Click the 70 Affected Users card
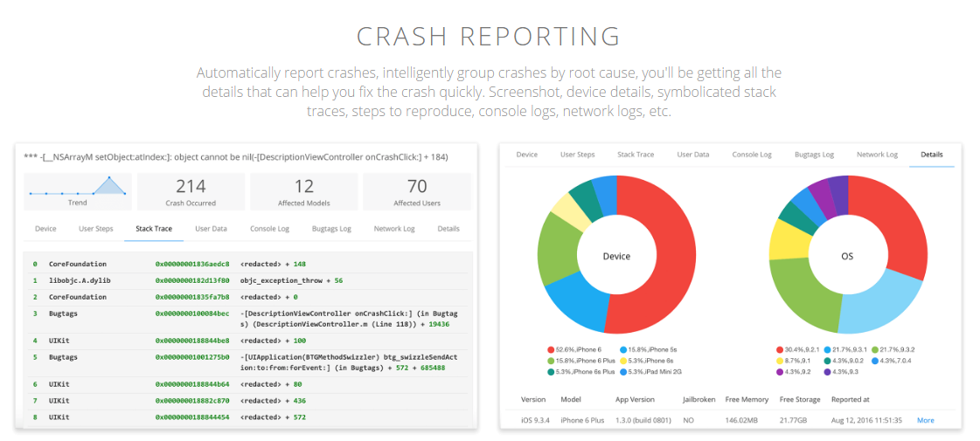Image resolution: width=980 pixels, height=441 pixels. (x=417, y=192)
